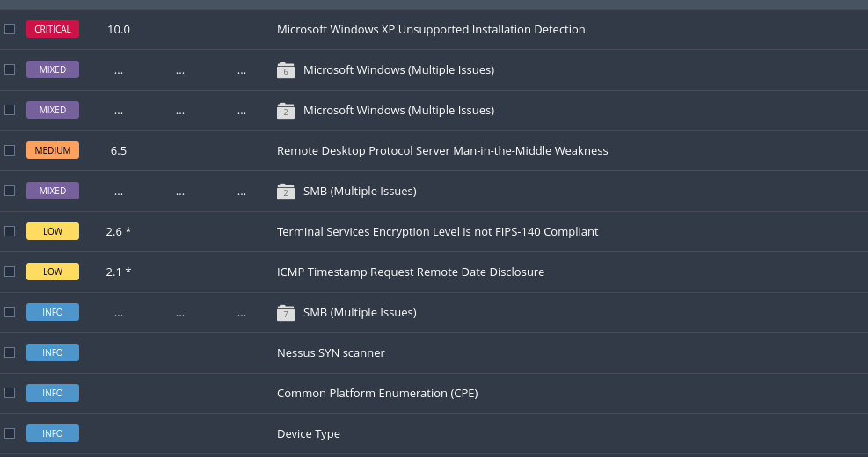Click folder icon with count 6 for Microsoft Windows
Viewport: 868px width, 457px height.
pyautogui.click(x=285, y=70)
